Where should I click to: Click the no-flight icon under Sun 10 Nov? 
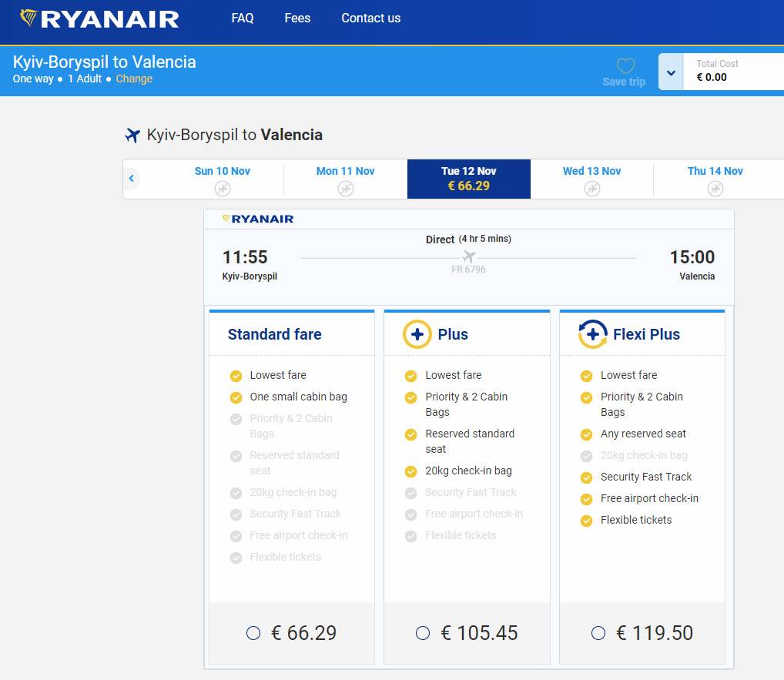click(x=223, y=189)
